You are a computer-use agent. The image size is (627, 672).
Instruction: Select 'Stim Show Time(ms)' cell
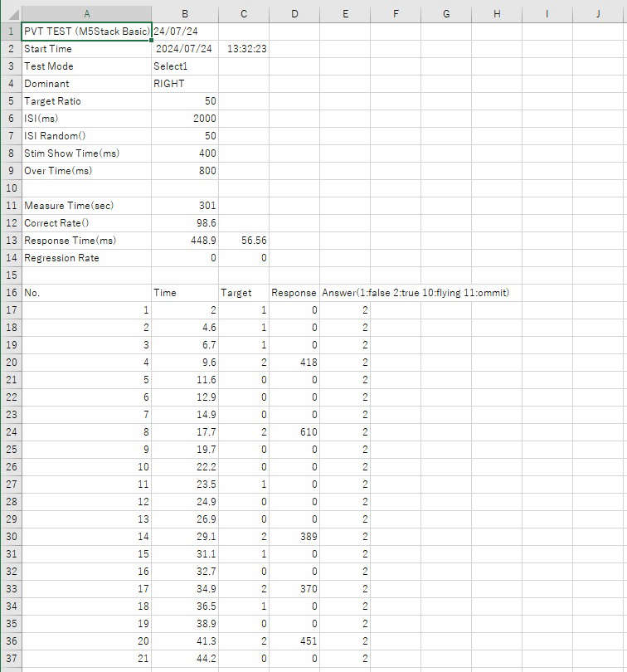86,153
